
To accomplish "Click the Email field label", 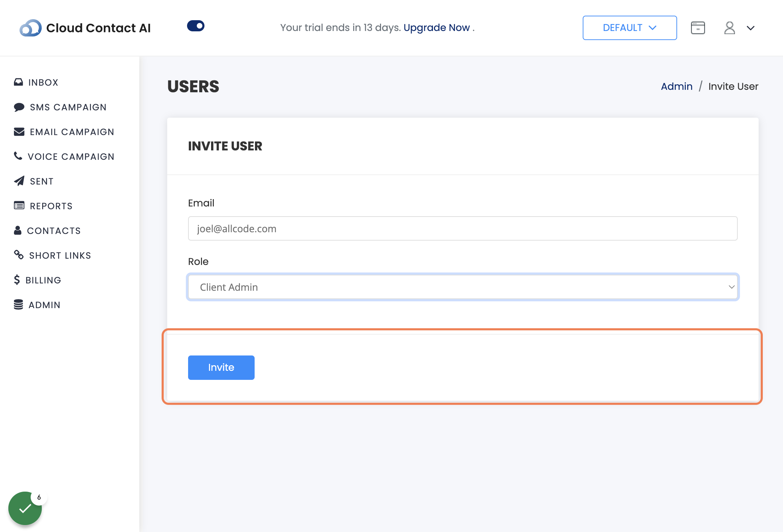I will click(x=201, y=203).
